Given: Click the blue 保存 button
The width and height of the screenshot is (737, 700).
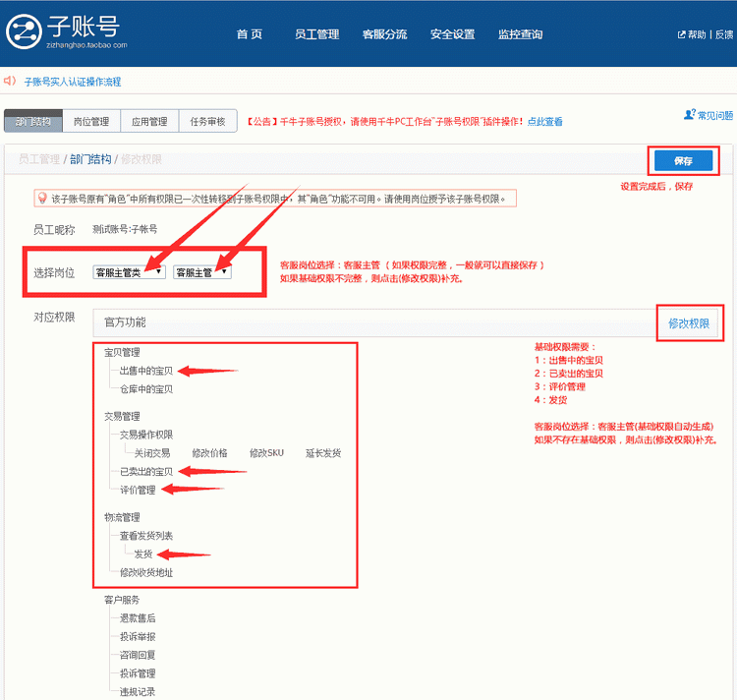Looking at the screenshot, I should point(683,161).
